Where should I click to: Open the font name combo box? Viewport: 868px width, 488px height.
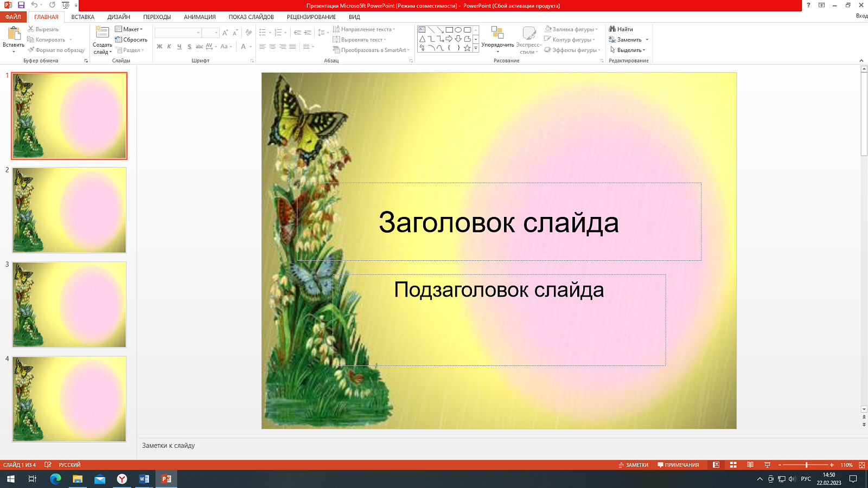click(x=177, y=33)
